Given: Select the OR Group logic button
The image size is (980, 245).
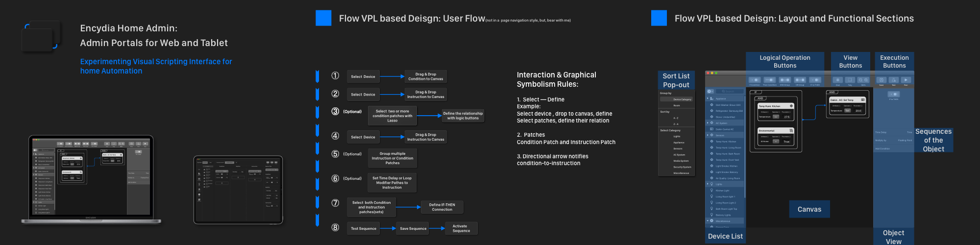Looking at the screenshot, I should tap(800, 80).
